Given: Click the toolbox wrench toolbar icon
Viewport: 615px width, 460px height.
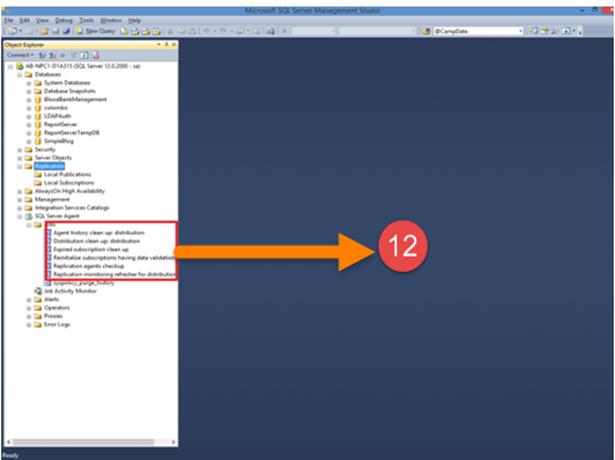Looking at the screenshot, I should tap(555, 31).
